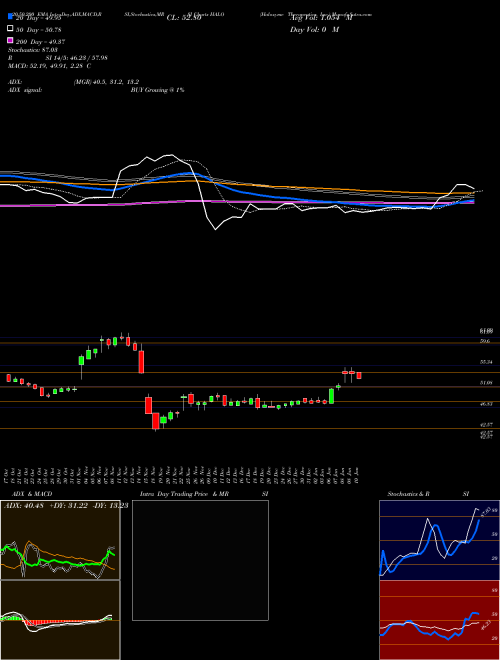Click the magenta 200 Day EMA legend swatch

10,40
